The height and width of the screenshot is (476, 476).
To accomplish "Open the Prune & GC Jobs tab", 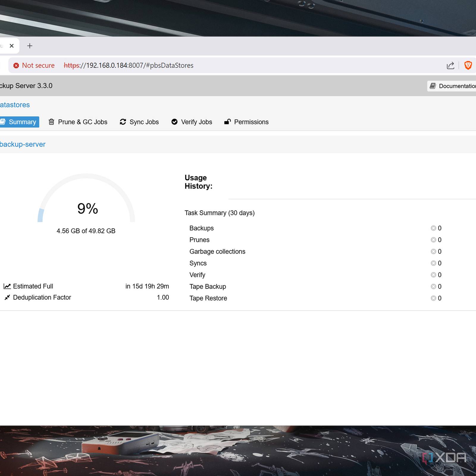I will click(x=78, y=122).
